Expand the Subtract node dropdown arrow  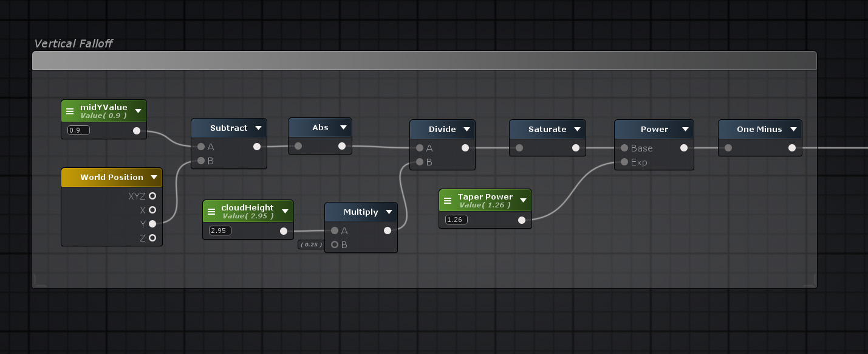258,128
